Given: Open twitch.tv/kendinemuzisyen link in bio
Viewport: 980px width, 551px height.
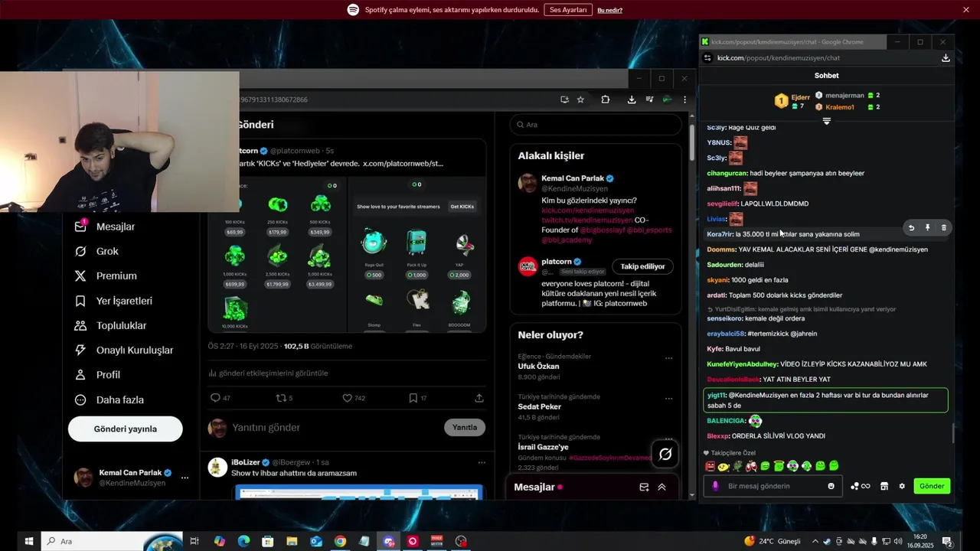Looking at the screenshot, I should (587, 220).
